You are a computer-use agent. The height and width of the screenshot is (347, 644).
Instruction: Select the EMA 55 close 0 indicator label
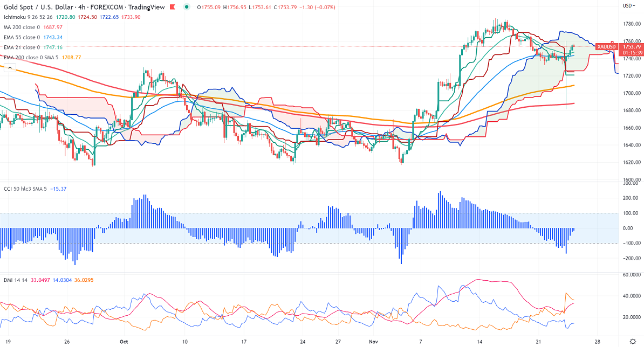[x=22, y=37]
